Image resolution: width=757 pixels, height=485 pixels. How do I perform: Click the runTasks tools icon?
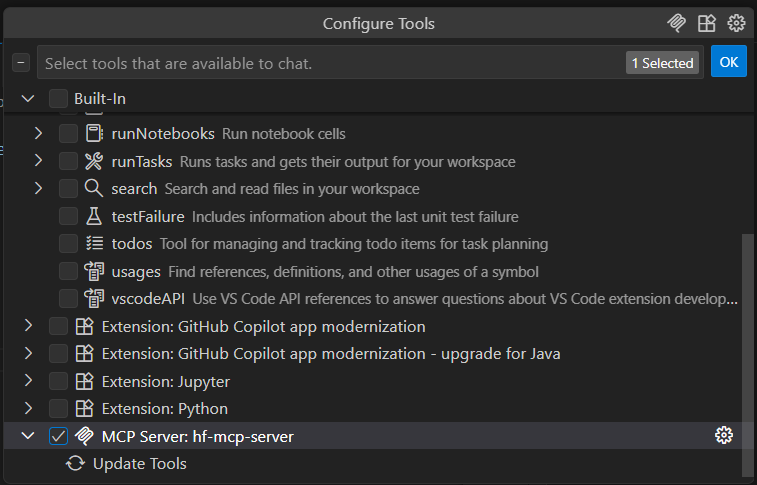tap(94, 161)
